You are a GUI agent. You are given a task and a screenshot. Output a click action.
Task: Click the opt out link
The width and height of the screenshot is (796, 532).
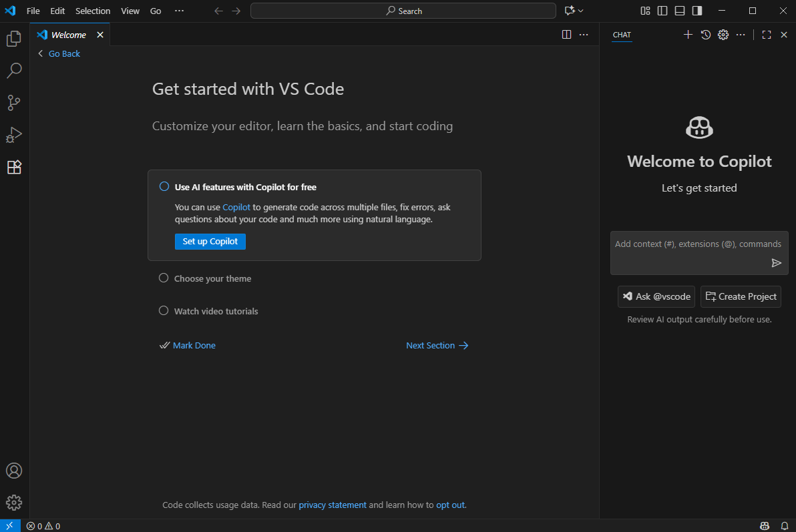(450, 505)
